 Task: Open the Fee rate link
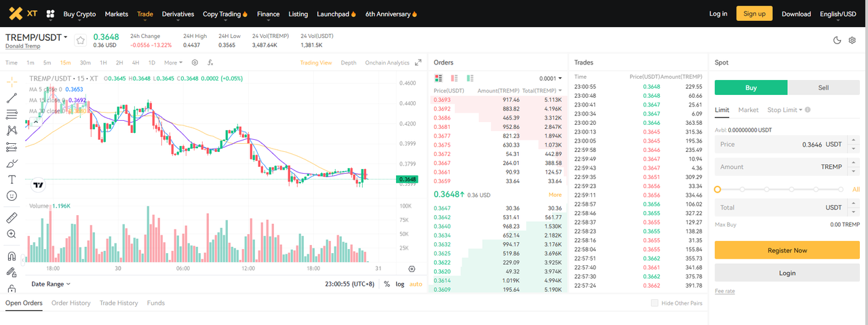pos(725,291)
